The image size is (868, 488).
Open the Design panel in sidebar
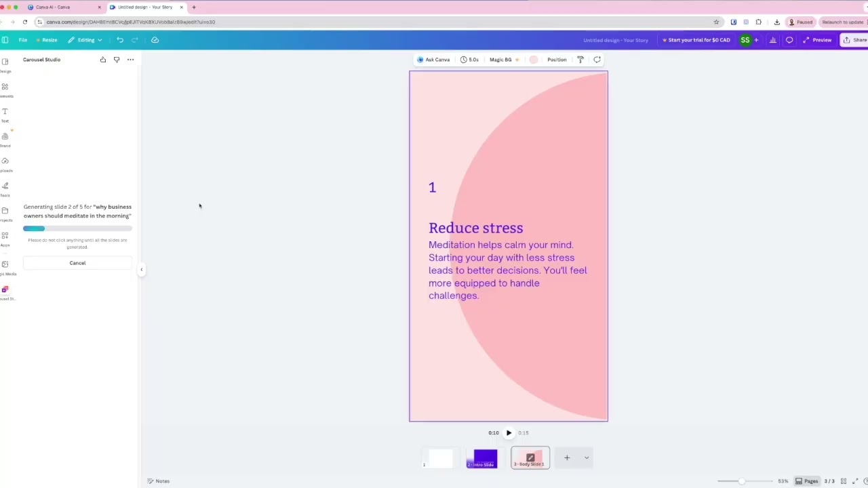(x=5, y=65)
